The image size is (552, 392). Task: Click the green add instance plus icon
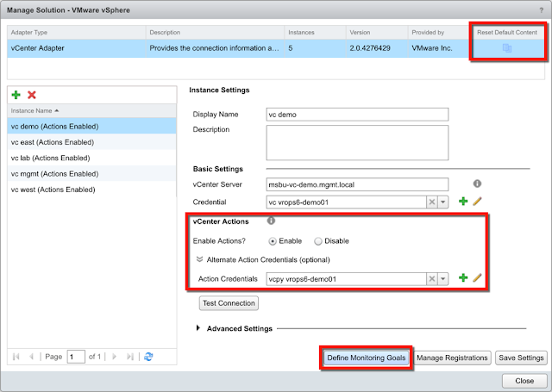[x=16, y=95]
